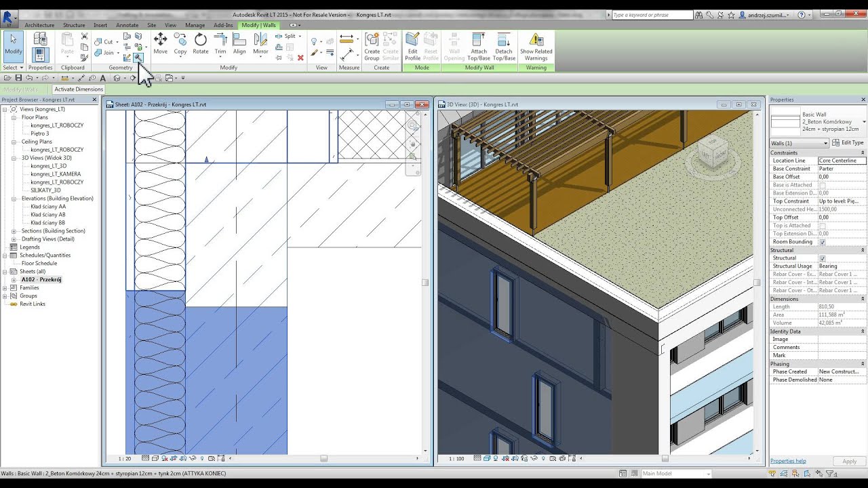Toggle the Room Bounding checkbox
Image resolution: width=868 pixels, height=488 pixels.
[x=822, y=242]
